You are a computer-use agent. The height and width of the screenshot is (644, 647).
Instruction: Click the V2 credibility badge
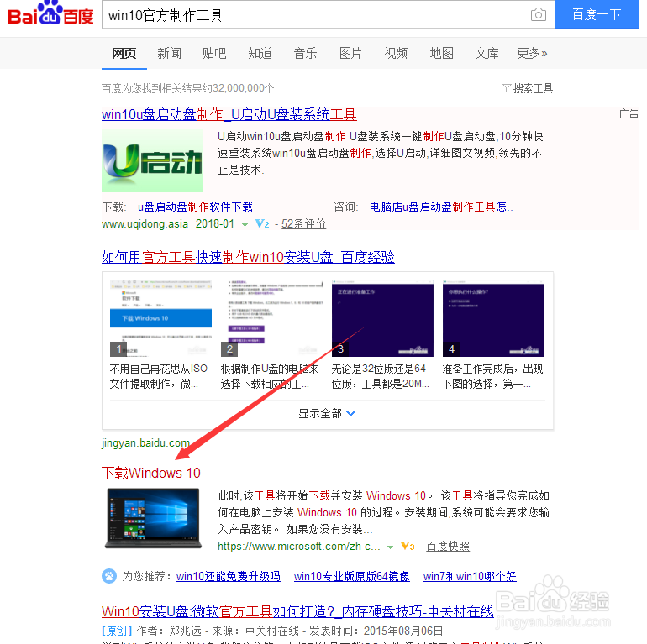click(x=262, y=224)
